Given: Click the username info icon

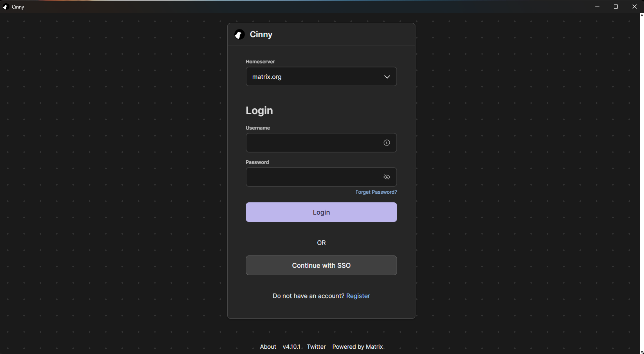Looking at the screenshot, I should click(x=387, y=143).
